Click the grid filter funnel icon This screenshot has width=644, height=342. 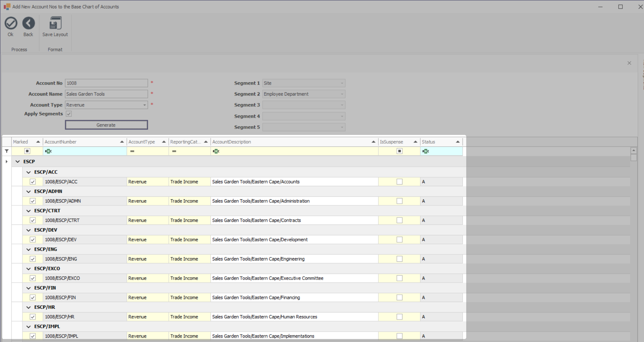pos(7,151)
